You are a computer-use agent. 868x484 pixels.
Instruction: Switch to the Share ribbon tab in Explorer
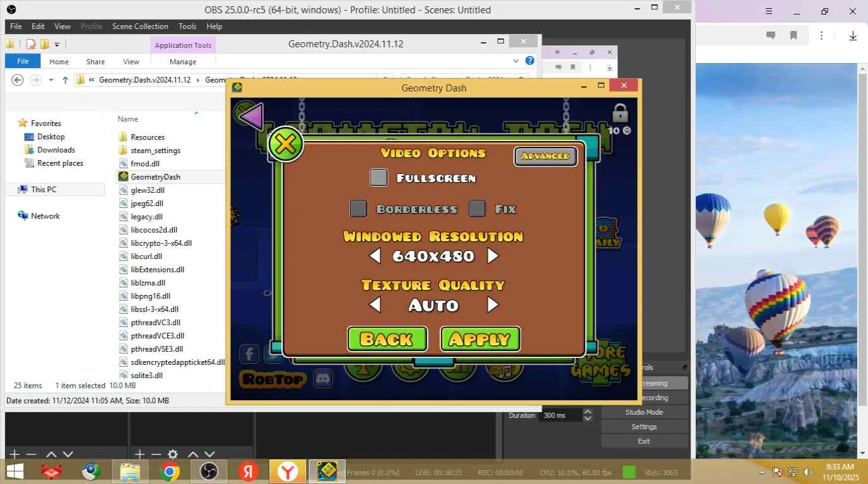[96, 62]
